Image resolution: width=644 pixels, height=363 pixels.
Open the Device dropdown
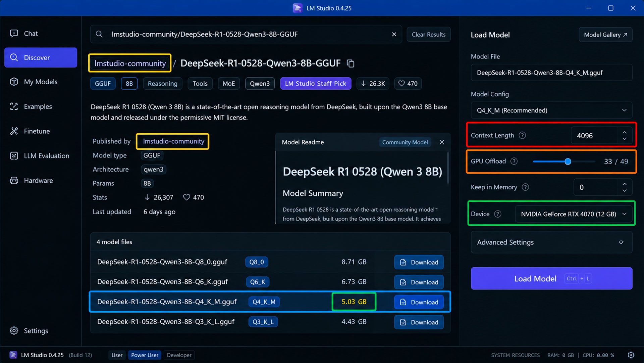(x=574, y=214)
